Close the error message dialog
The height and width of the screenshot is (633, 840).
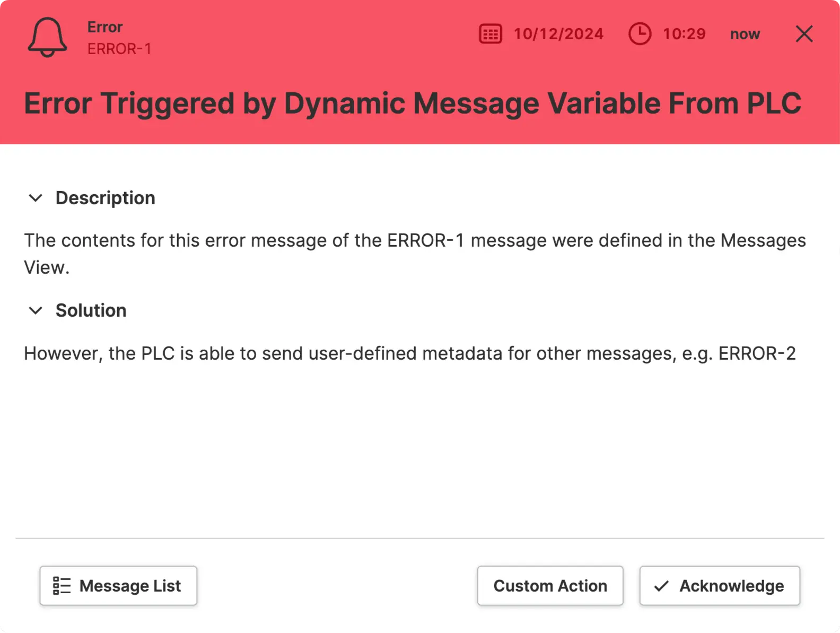pyautogui.click(x=804, y=34)
